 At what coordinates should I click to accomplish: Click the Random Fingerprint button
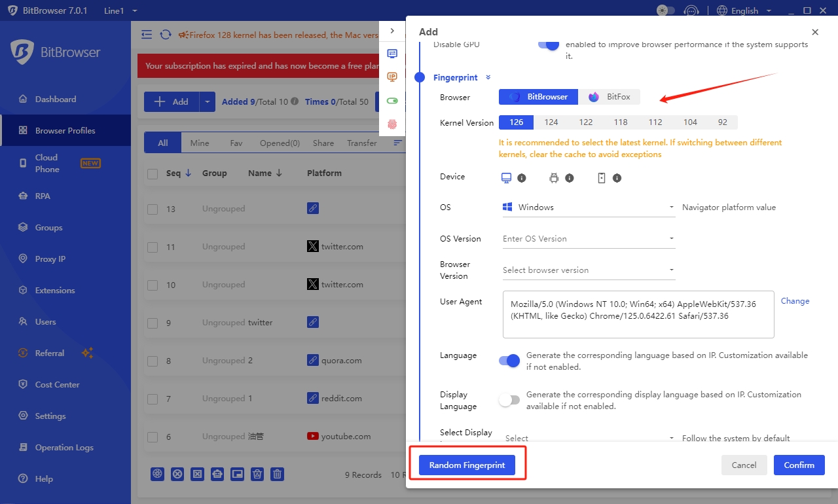pyautogui.click(x=467, y=465)
